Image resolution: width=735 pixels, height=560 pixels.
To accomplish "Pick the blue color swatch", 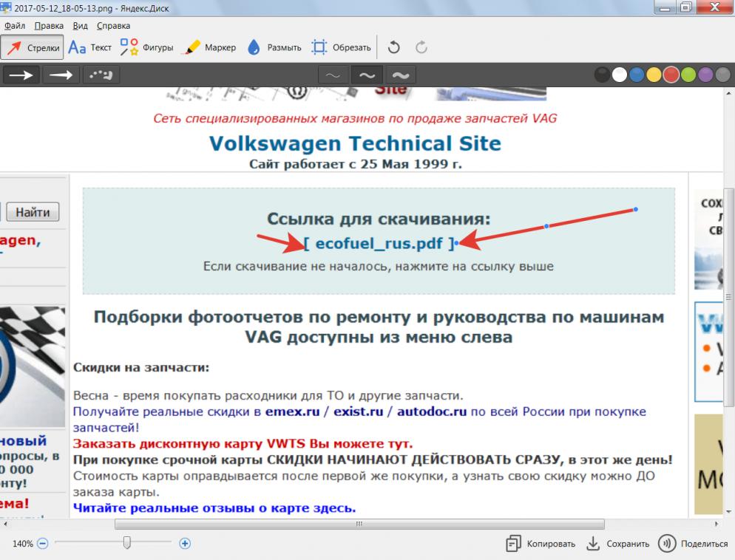I will point(637,75).
